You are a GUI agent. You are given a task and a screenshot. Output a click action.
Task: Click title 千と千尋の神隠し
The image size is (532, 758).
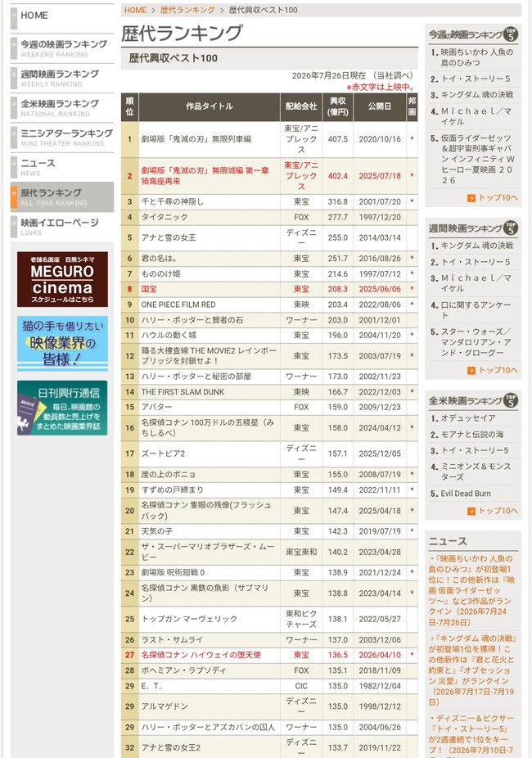coord(173,201)
